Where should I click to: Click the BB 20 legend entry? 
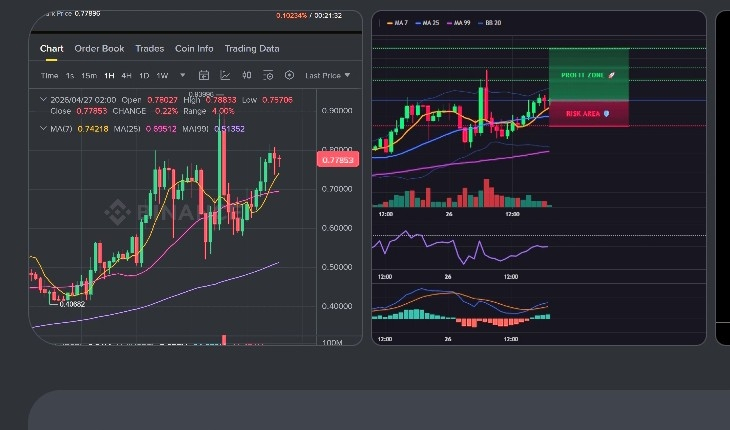(489, 22)
